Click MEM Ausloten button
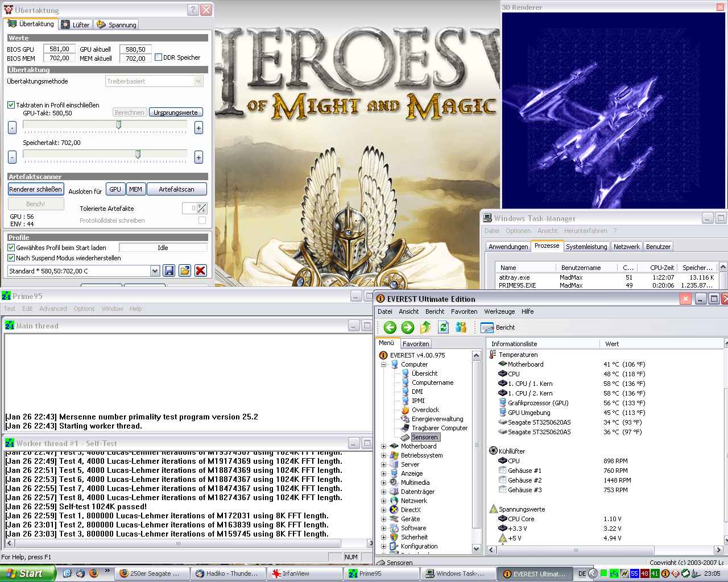728x582 pixels. pyautogui.click(x=135, y=189)
